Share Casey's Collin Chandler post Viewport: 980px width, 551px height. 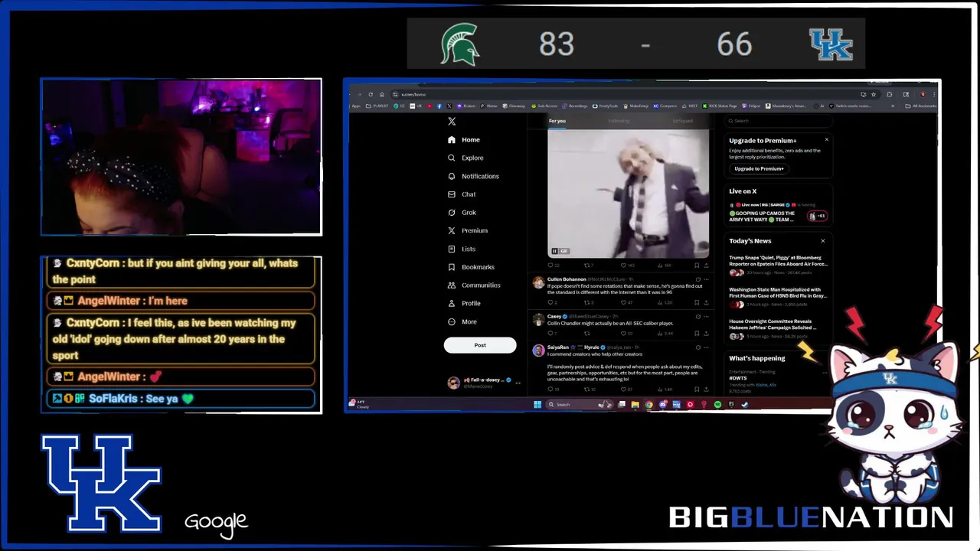pyautogui.click(x=706, y=334)
